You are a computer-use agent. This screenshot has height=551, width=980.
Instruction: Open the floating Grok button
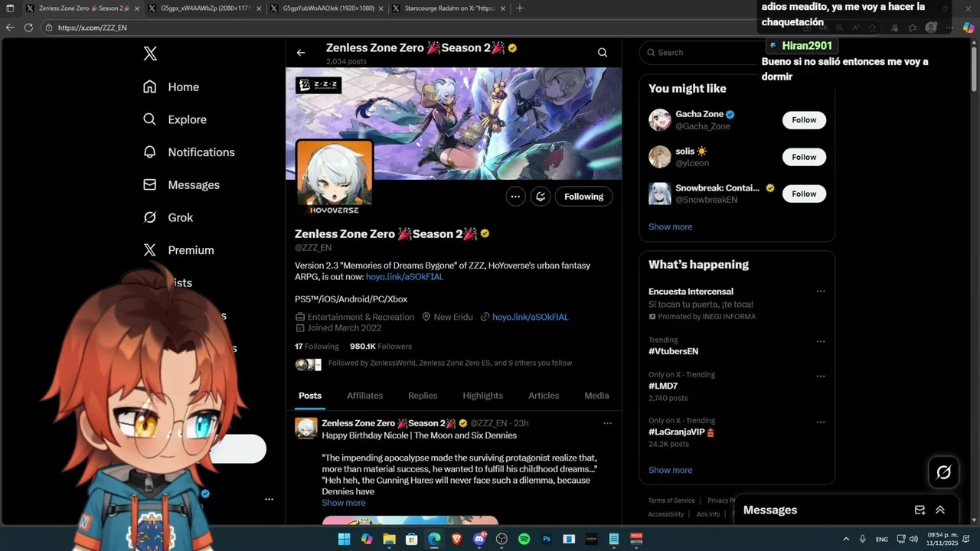coord(943,472)
